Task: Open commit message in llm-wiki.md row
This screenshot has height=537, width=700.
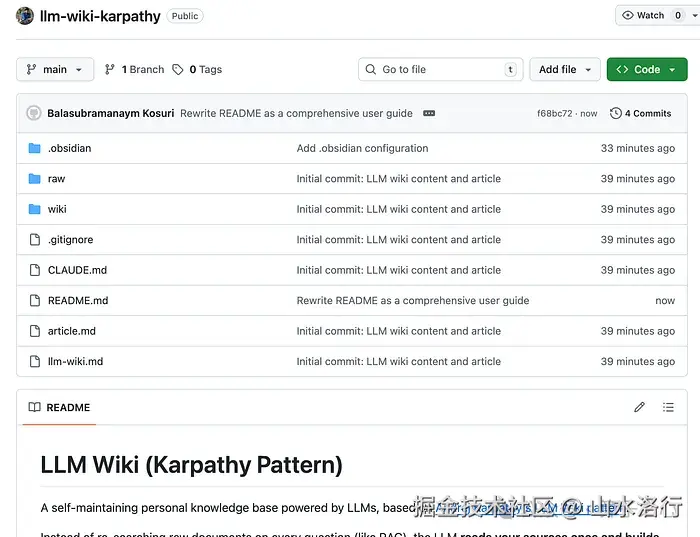Action: click(x=399, y=361)
